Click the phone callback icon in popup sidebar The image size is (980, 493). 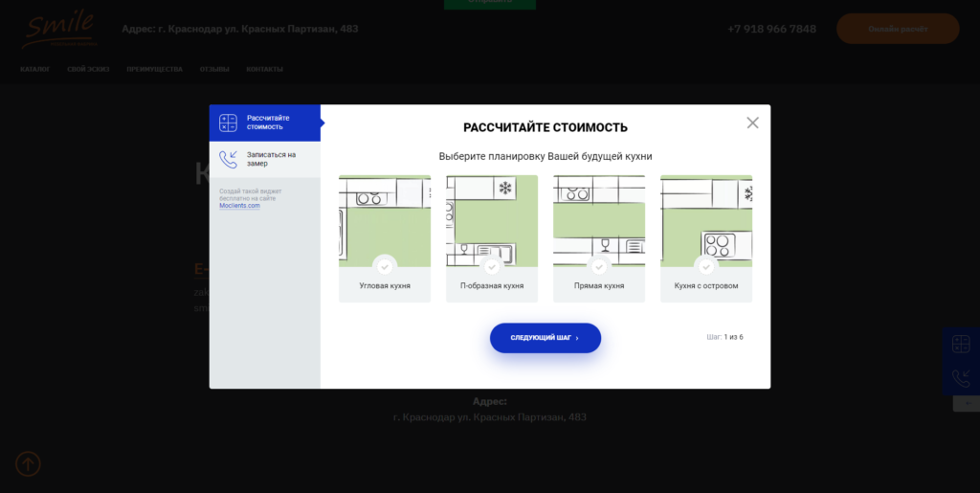[228, 159]
